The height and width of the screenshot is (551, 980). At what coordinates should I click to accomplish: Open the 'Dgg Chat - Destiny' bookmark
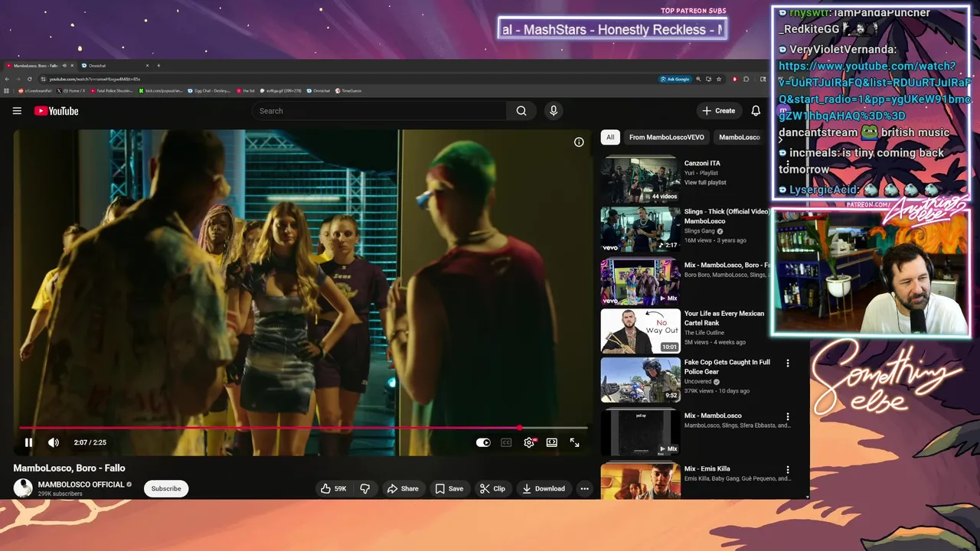tap(209, 90)
